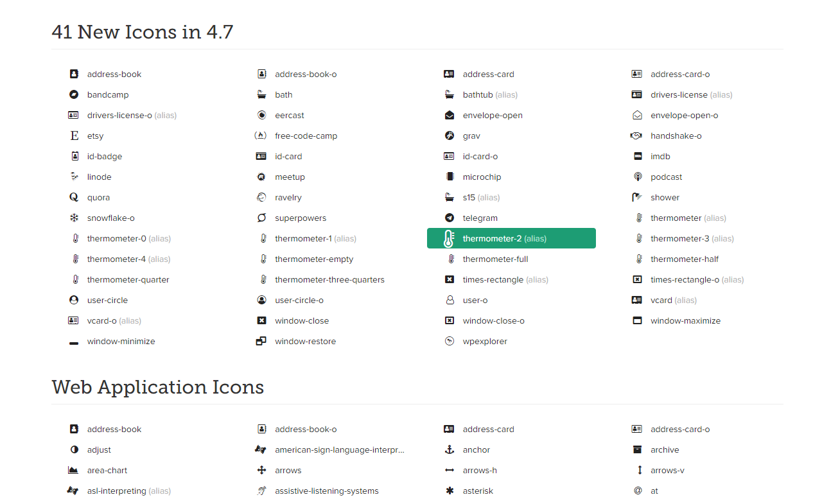
Task: Click the grav icon
Action: click(450, 136)
